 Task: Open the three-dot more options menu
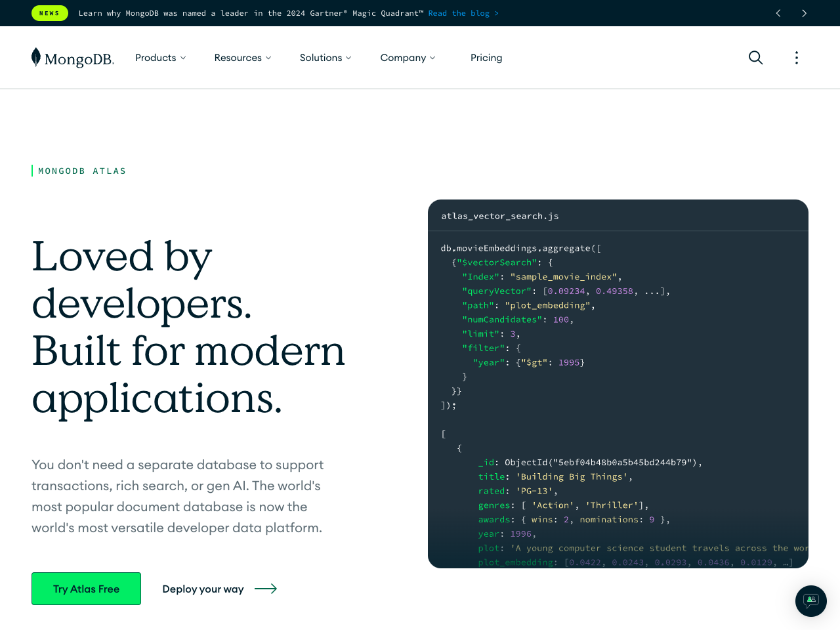[x=797, y=58]
